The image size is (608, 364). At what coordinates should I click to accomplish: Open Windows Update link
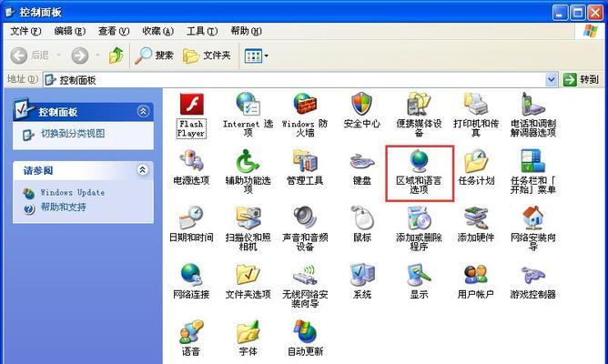point(73,193)
